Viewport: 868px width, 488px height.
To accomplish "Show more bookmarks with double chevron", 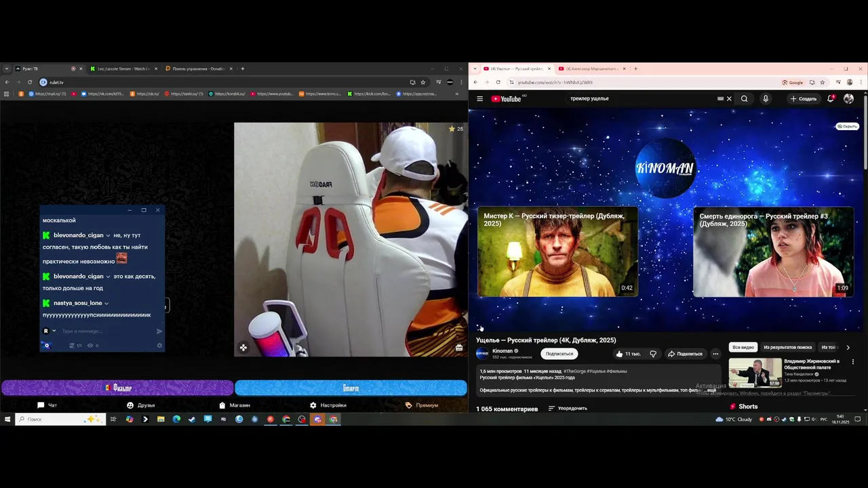I will click(456, 94).
